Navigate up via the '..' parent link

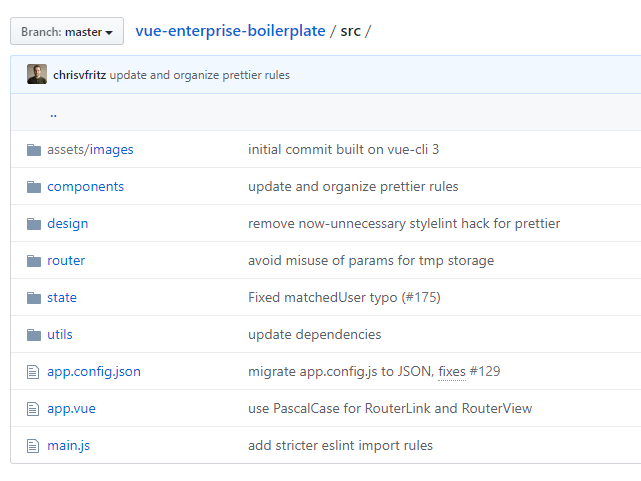(53, 113)
